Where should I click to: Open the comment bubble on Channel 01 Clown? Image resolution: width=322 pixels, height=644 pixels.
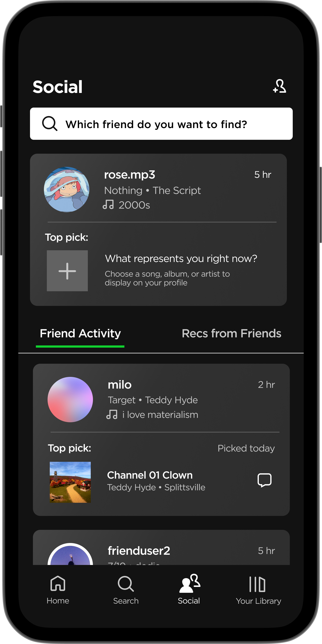click(x=264, y=480)
